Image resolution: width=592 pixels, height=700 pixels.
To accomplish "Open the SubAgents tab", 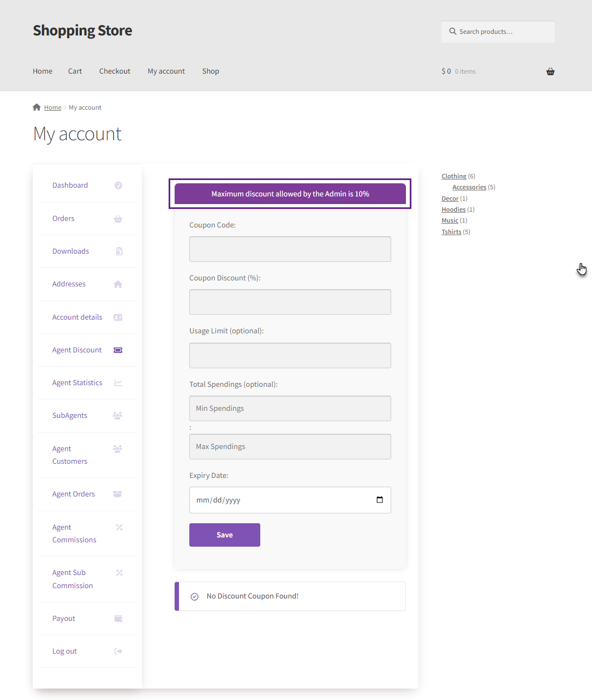I will [x=70, y=416].
